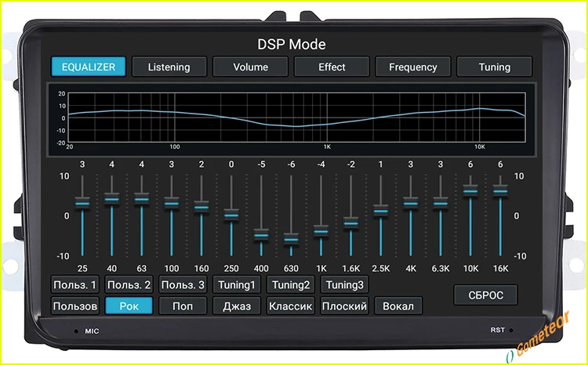Click the '16K' frequency label

tap(500, 269)
